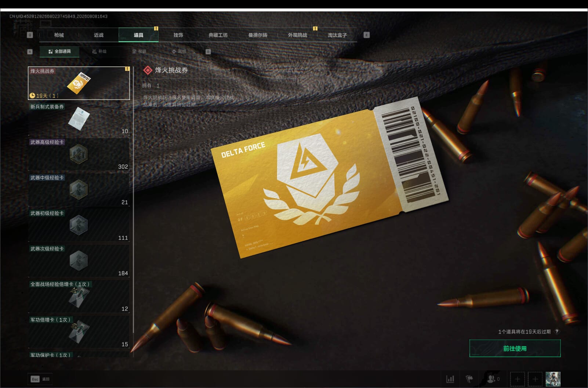Click the flag icon in bottom bar

pyautogui.click(x=469, y=379)
